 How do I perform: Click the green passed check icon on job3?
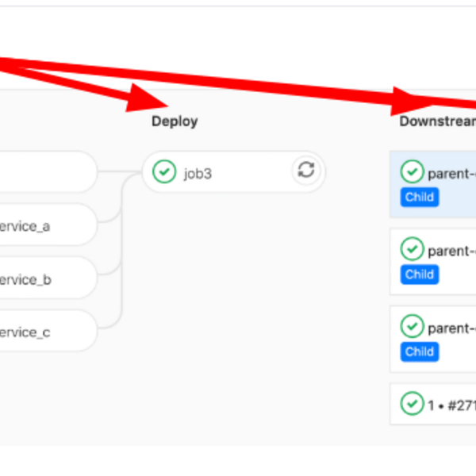[164, 171]
